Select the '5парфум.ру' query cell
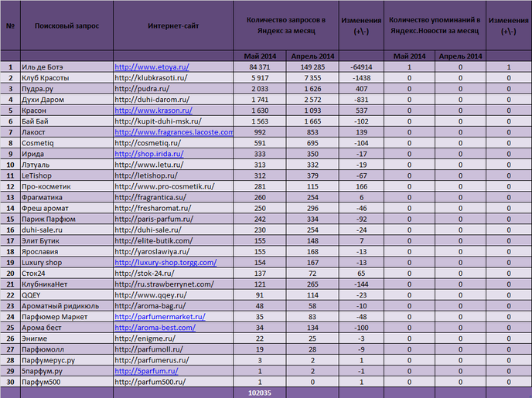The image size is (532, 398). coord(66,371)
